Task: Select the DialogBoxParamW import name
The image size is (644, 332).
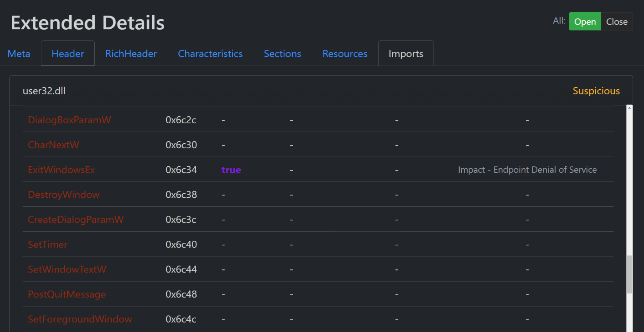Action: (x=70, y=120)
